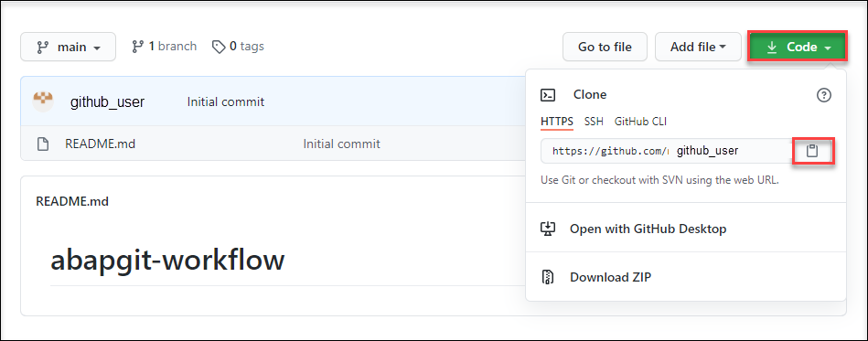Copy the clone URL with clipboard icon

pos(812,151)
